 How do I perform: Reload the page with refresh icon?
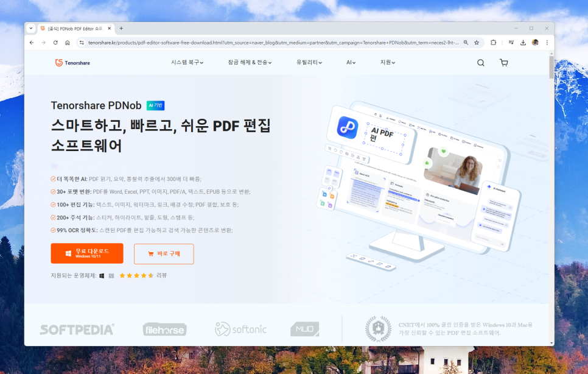click(x=55, y=43)
